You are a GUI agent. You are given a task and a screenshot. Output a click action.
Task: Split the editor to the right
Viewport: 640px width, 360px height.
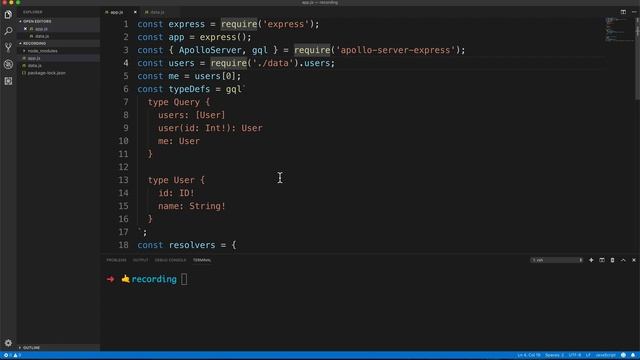(623, 12)
